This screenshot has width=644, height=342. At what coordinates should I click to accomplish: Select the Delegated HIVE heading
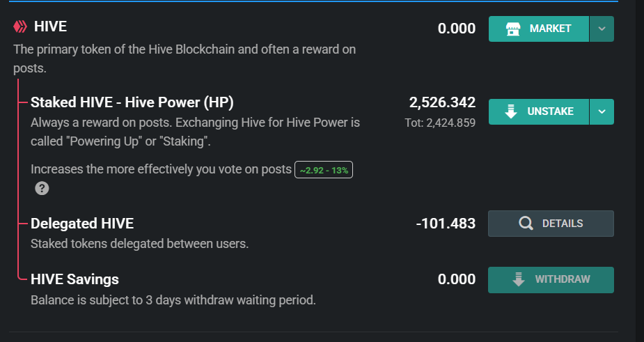(82, 224)
